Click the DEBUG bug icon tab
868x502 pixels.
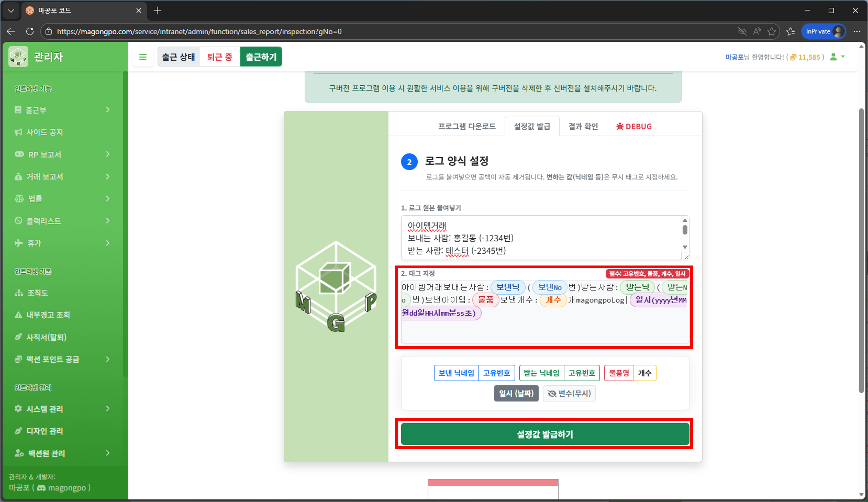pos(620,126)
